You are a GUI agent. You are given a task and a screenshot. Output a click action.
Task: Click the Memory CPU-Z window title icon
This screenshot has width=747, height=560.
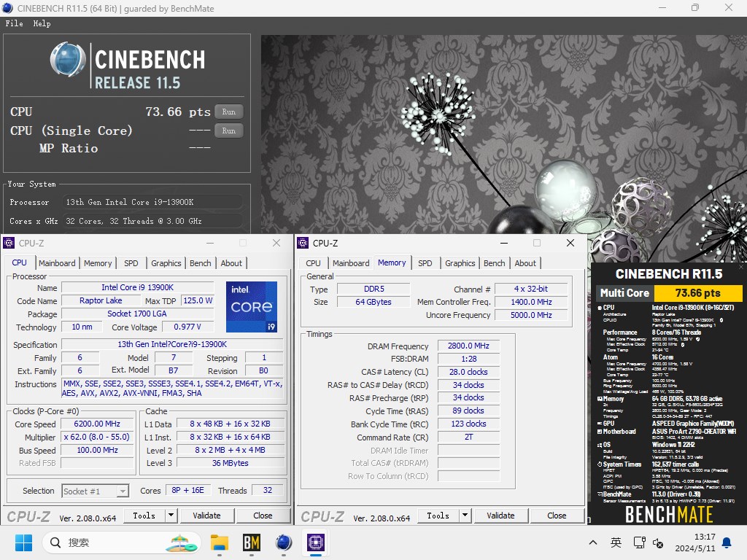(x=303, y=243)
